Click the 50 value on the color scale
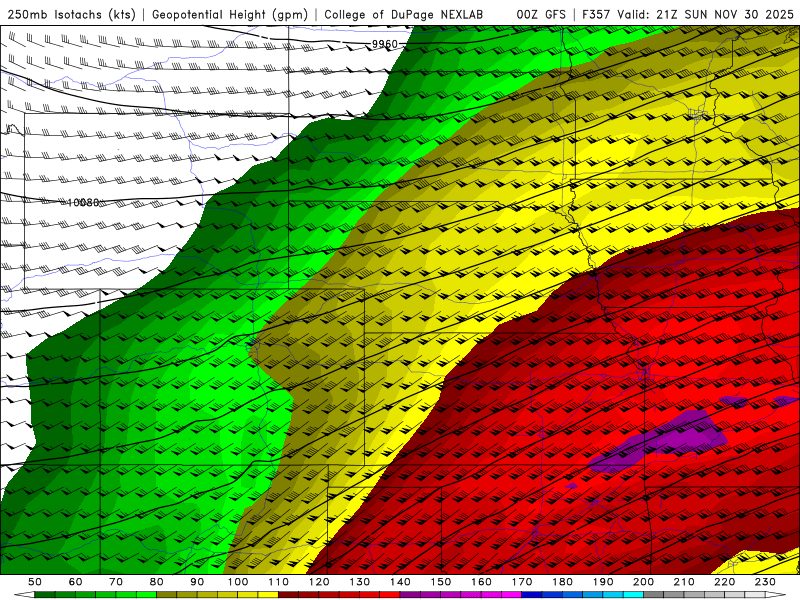The height and width of the screenshot is (600, 800). pos(35,582)
